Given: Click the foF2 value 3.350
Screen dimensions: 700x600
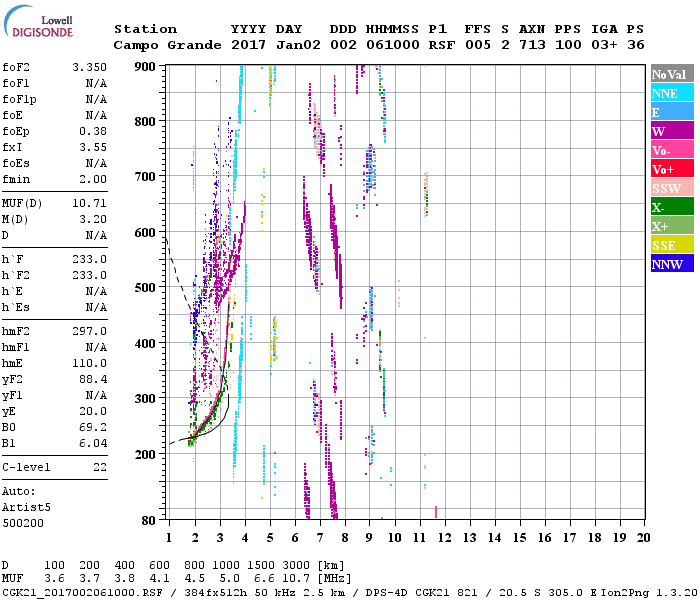Looking at the screenshot, I should tap(89, 66).
